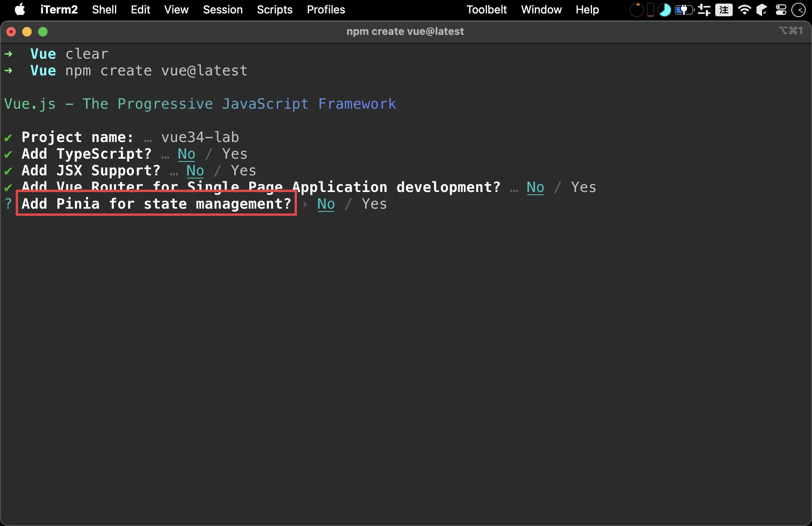Viewport: 812px width, 526px height.
Task: Click 'No' on the Vue Router line
Action: coord(535,187)
